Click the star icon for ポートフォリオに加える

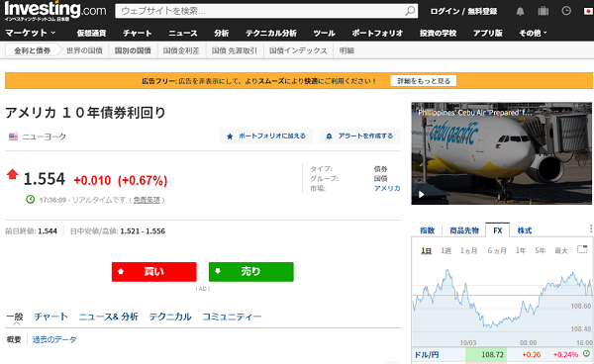tap(230, 136)
